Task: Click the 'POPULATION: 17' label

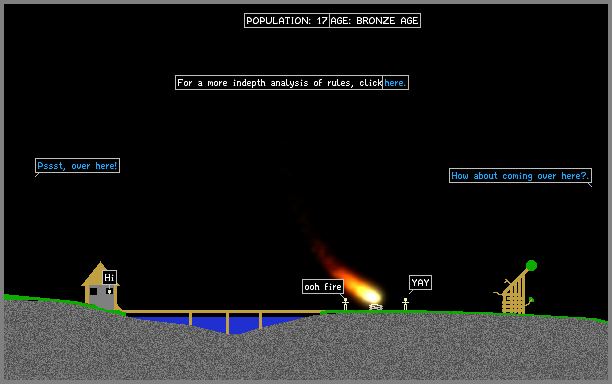Action: click(x=287, y=21)
